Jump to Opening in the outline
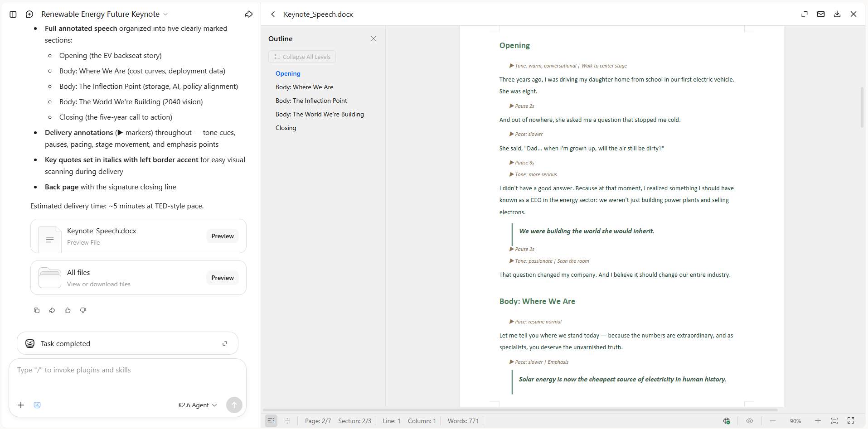 [x=288, y=73]
